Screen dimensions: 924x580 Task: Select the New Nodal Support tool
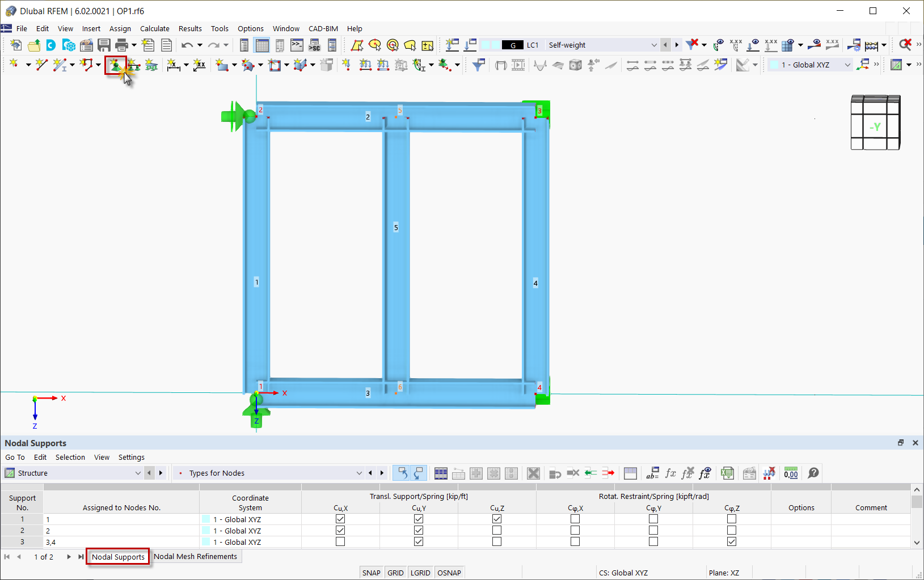point(116,65)
